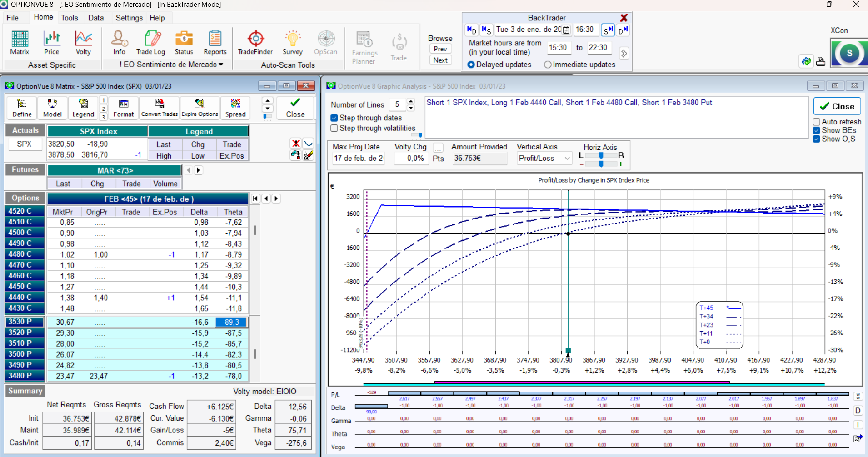
Task: Expand the BackTrader panel chevron
Action: click(624, 53)
